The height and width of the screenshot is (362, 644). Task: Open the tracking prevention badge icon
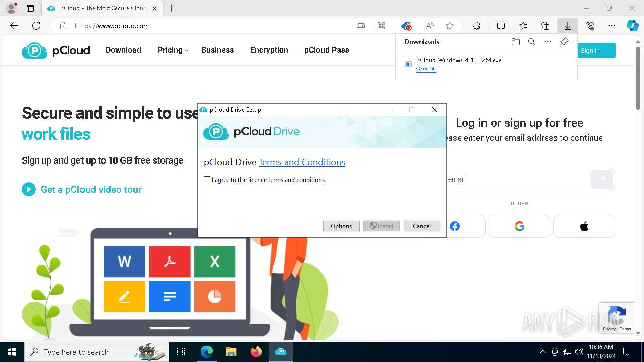[x=406, y=26]
